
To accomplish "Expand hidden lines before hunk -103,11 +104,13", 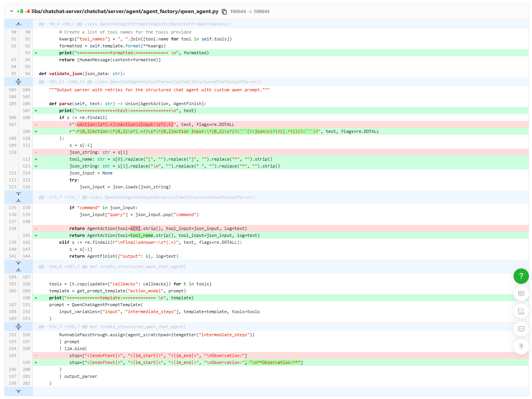I will pos(18,82).
